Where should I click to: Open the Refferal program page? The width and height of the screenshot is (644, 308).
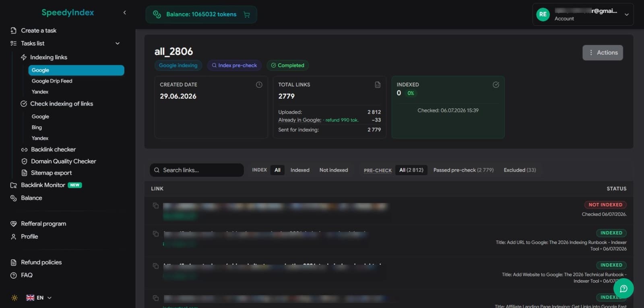pos(43,223)
